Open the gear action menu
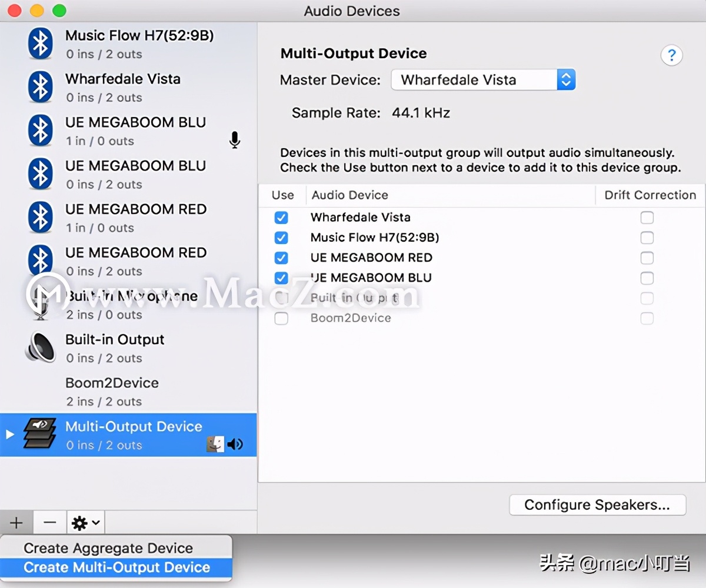 pyautogui.click(x=86, y=522)
